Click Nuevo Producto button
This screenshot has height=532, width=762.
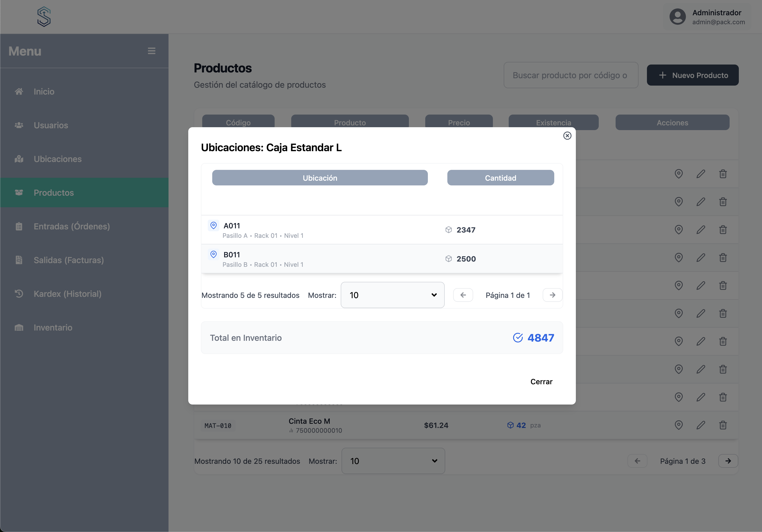click(692, 75)
